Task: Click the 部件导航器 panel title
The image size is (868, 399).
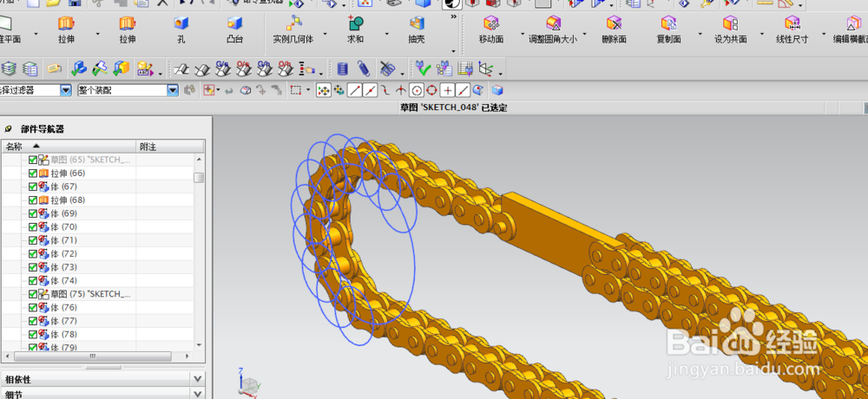Action: click(43, 129)
